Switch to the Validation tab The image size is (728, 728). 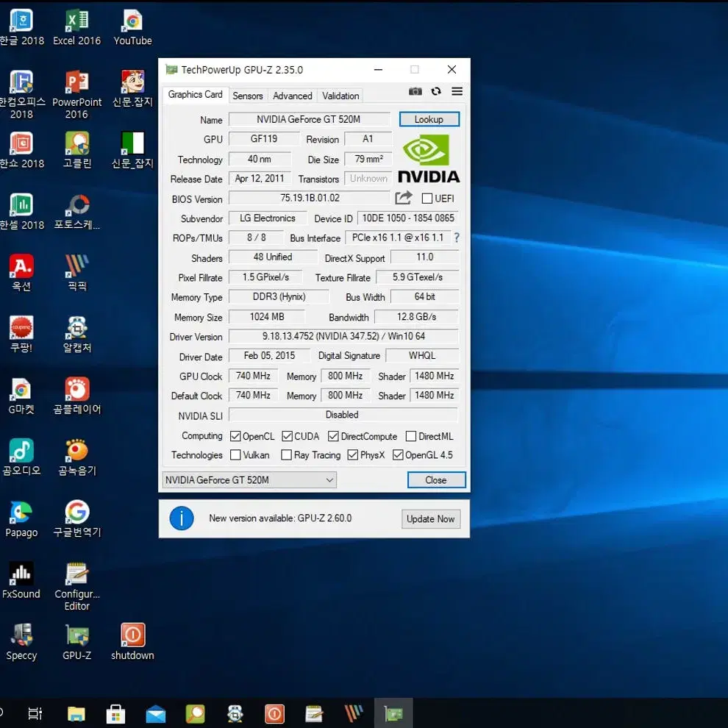[x=340, y=96]
